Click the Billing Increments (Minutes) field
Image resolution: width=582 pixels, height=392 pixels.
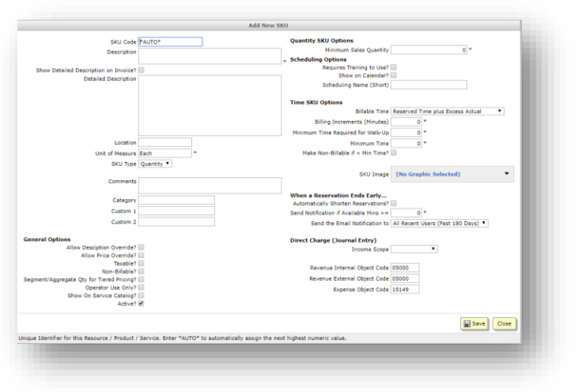pyautogui.click(x=406, y=122)
